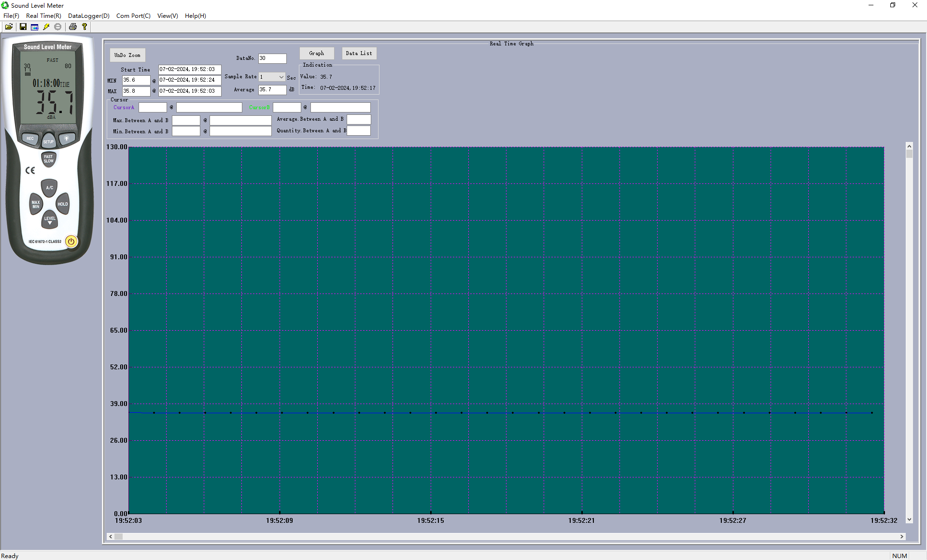This screenshot has height=560, width=927.
Task: Click the new/open file icon
Action: point(9,27)
